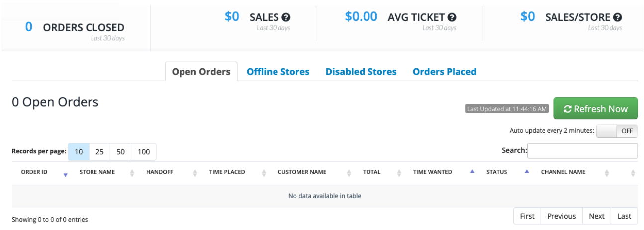Set records per page to 25
Viewport: 644px width, 230px height.
point(99,152)
